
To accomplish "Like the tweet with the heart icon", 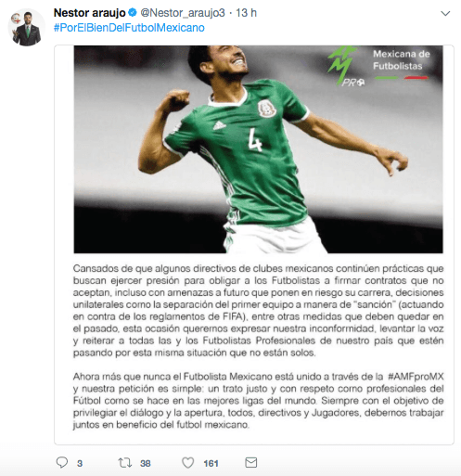I will [x=187, y=463].
